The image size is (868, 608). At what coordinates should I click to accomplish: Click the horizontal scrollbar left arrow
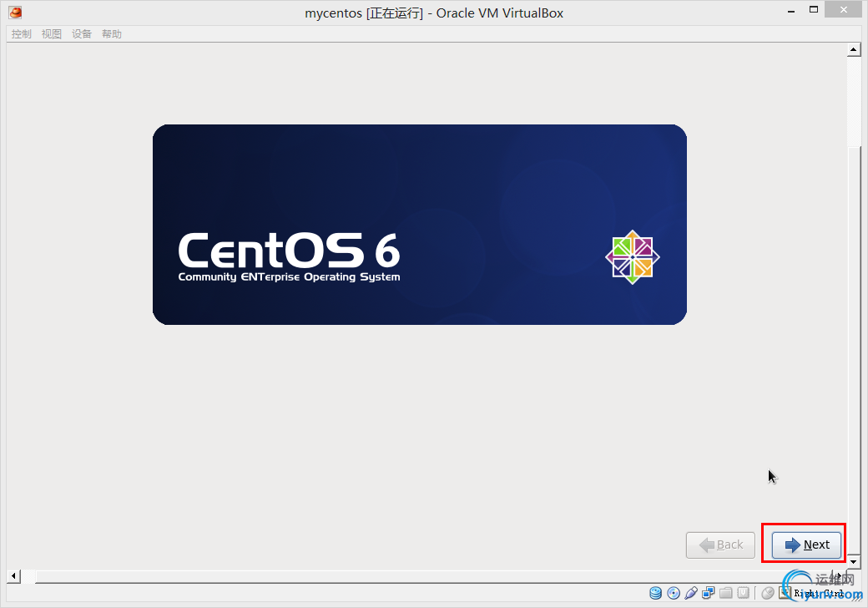(14, 576)
